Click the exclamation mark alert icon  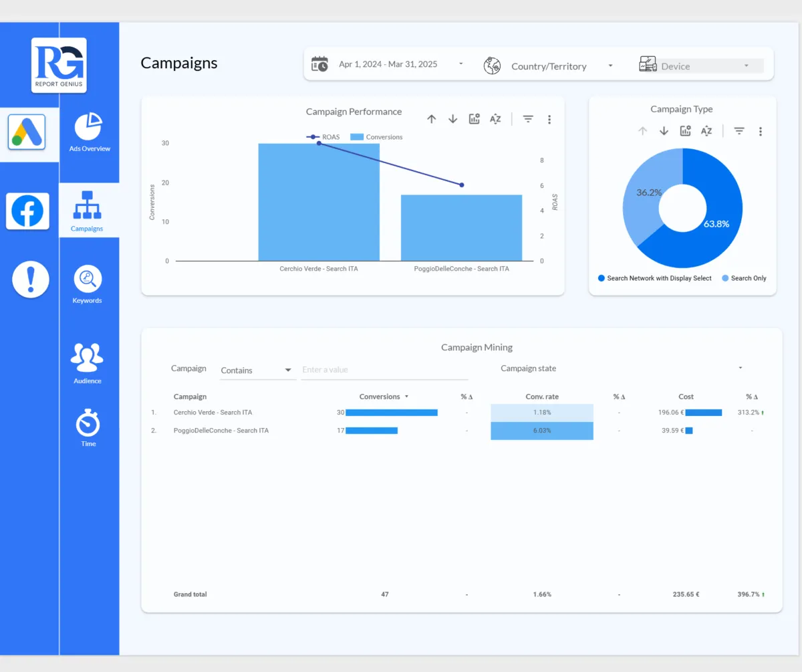tap(30, 279)
